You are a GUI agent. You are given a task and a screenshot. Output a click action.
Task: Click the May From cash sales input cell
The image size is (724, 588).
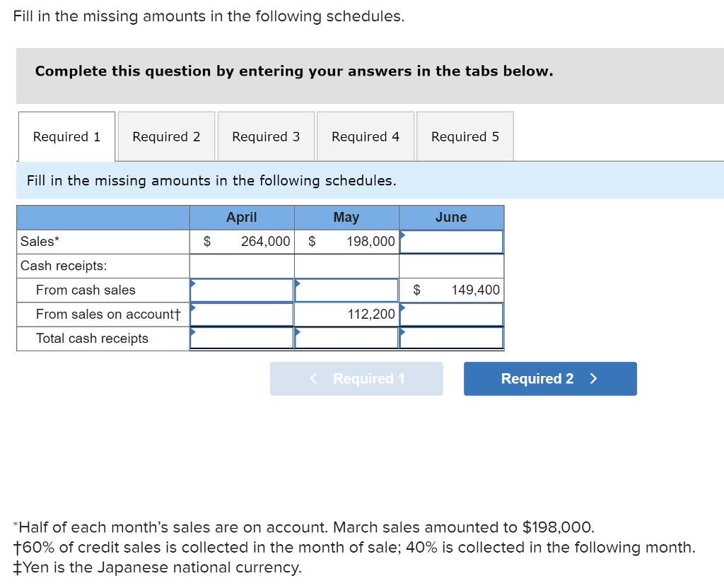[x=346, y=290]
